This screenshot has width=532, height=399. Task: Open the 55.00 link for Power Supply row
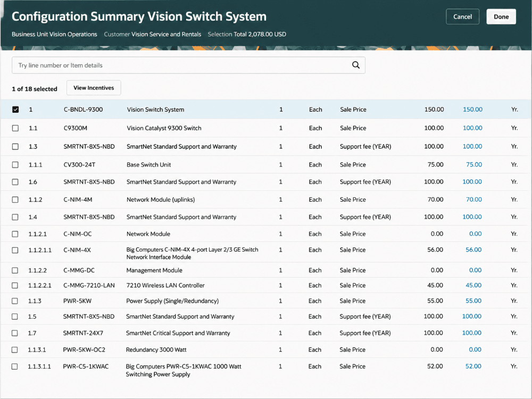[473, 301]
